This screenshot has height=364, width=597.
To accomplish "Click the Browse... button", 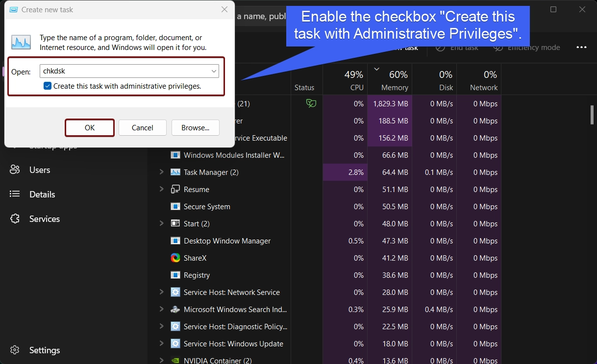I will pyautogui.click(x=195, y=127).
